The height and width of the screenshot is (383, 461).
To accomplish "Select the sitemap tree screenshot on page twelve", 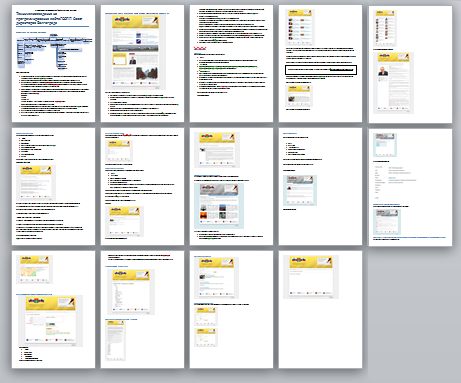I will (131, 292).
